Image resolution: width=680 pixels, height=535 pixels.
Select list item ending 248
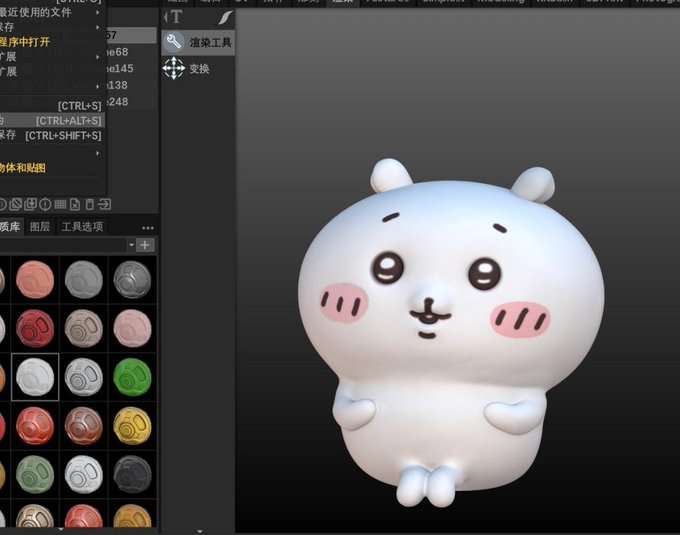click(x=131, y=102)
